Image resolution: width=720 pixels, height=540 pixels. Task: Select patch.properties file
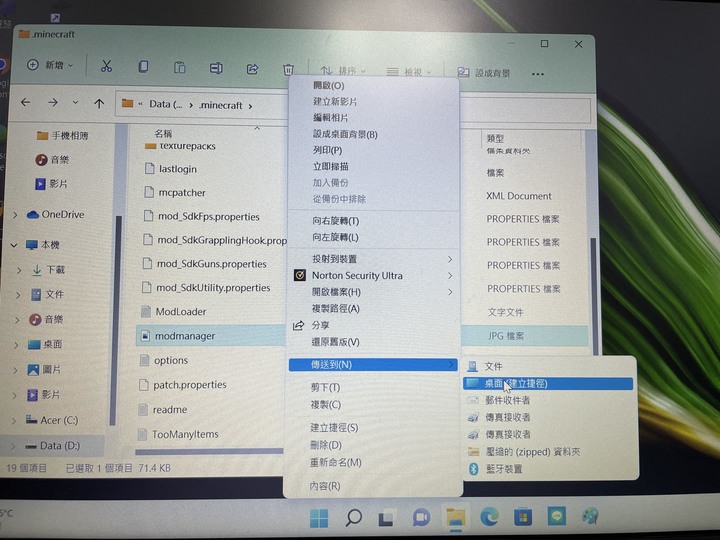[183, 385]
